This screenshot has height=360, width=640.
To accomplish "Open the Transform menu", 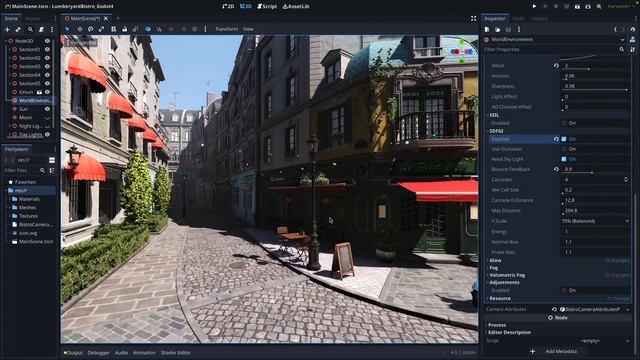I will (x=226, y=29).
